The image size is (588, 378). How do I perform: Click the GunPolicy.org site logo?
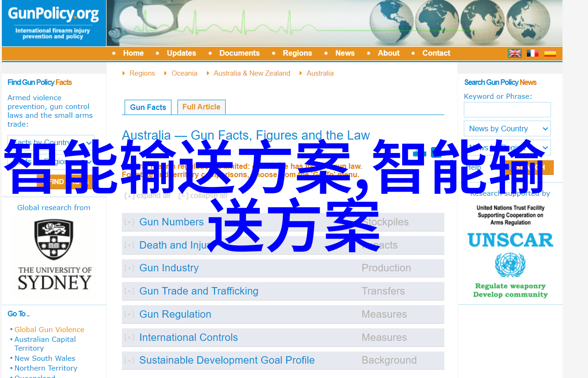[54, 23]
